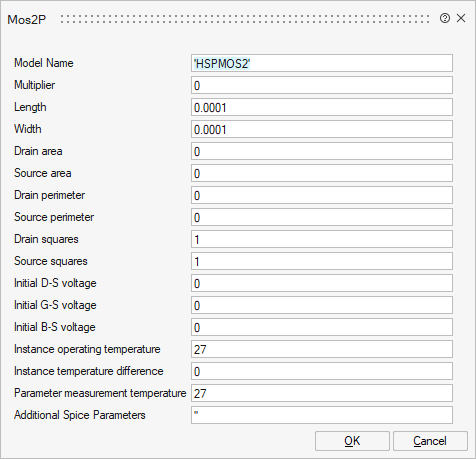The image size is (476, 459).
Task: Focus the Additional Spice Parameters field
Action: click(x=322, y=415)
